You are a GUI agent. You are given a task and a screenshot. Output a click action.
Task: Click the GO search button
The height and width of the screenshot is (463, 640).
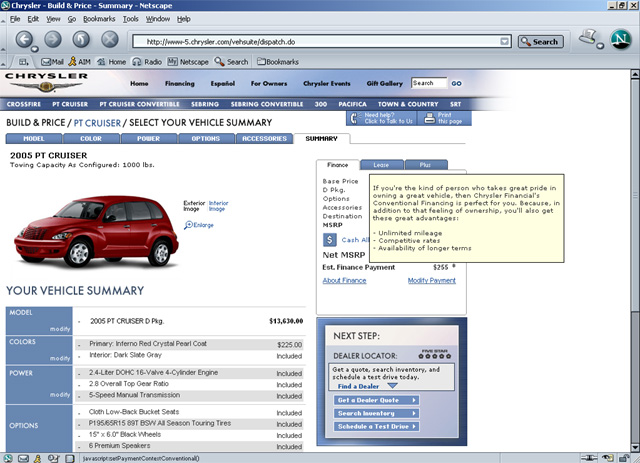(x=456, y=83)
